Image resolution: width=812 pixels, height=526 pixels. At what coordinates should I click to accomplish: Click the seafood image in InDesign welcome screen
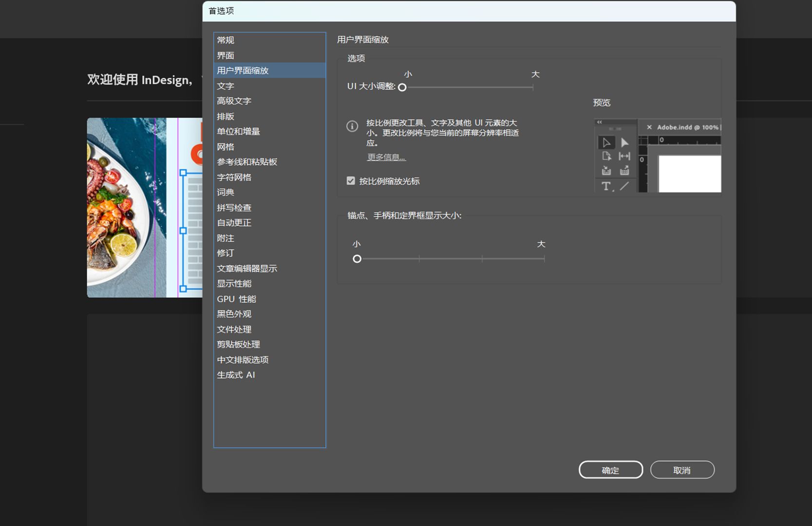pos(145,208)
